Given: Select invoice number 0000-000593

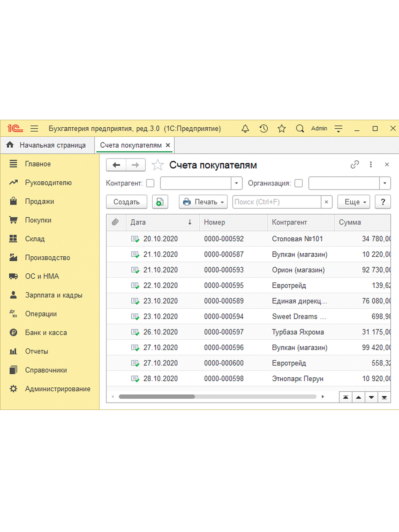Looking at the screenshot, I should point(224,270).
